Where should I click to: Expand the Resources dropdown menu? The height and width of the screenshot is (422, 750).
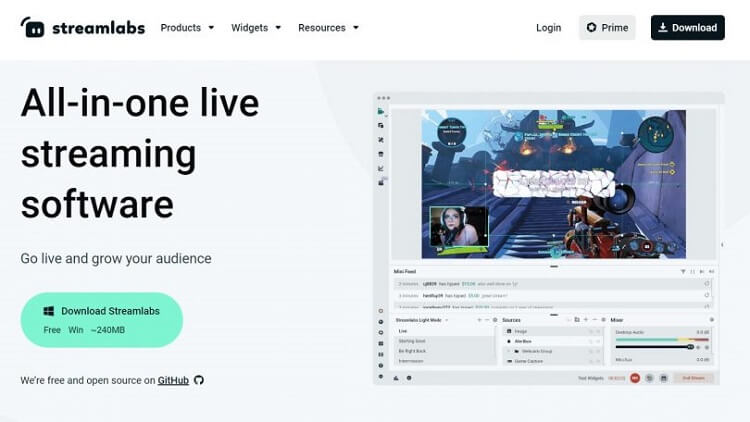point(328,28)
